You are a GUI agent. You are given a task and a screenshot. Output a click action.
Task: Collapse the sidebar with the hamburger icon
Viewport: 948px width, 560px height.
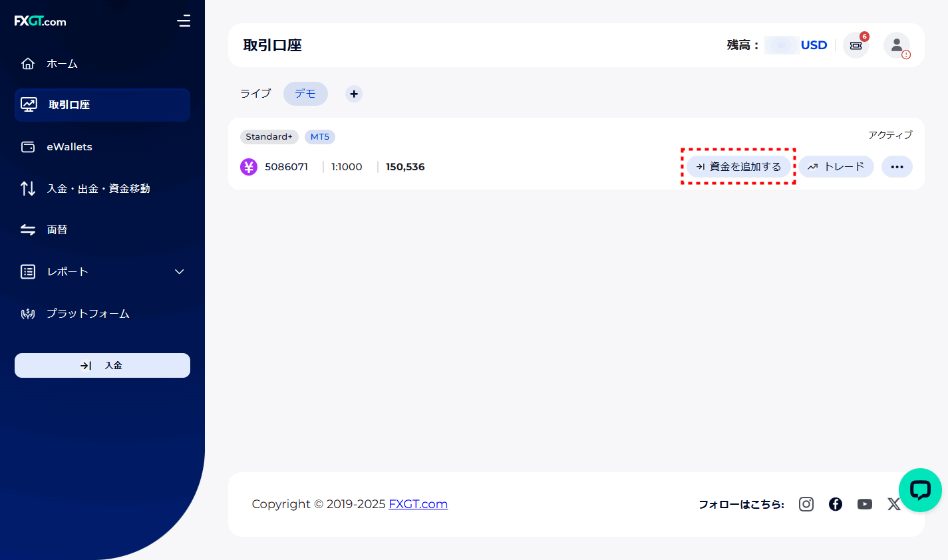pos(184,21)
